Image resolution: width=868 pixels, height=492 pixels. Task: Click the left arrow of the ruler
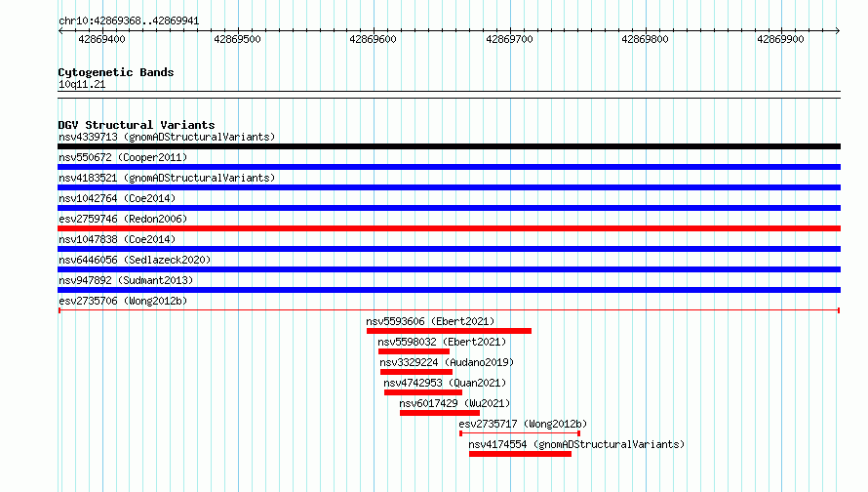60,30
